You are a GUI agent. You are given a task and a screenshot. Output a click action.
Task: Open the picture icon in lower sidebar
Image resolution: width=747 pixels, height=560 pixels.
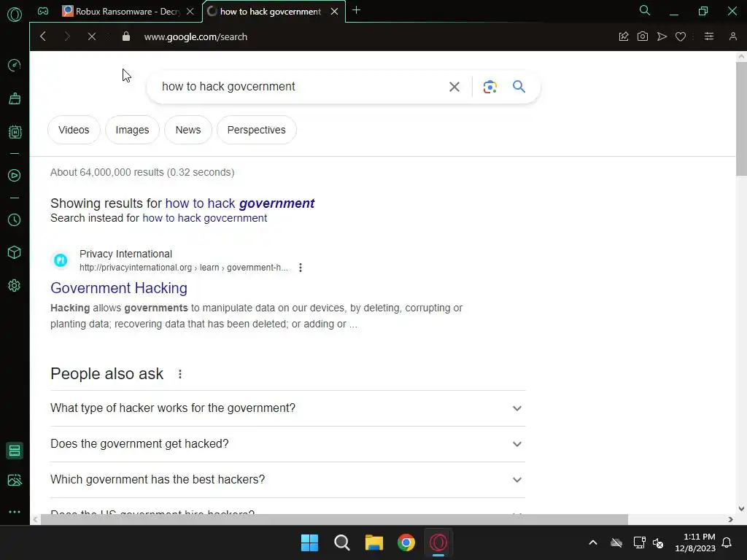[x=15, y=480]
